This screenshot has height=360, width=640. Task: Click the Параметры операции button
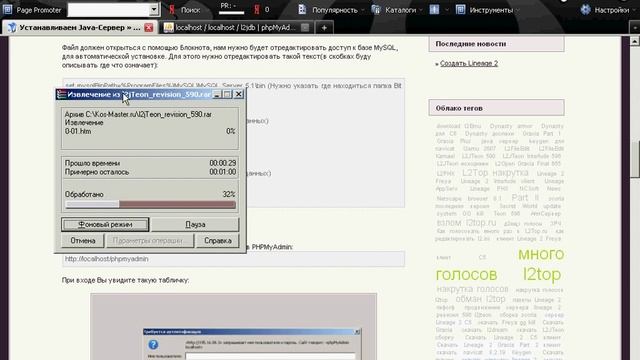tap(150, 241)
